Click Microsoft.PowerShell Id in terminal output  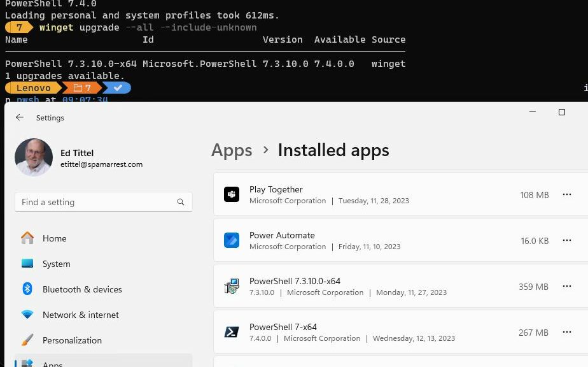click(x=200, y=64)
